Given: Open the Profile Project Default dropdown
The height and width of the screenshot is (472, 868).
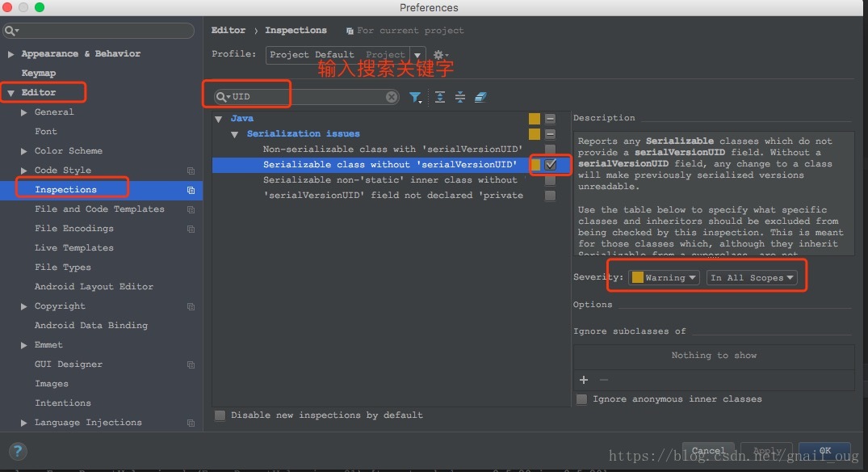Looking at the screenshot, I should (346, 55).
